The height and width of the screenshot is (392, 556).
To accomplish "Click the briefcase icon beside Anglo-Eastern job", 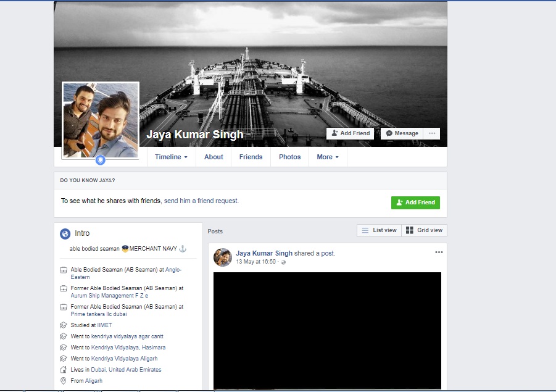I will click(x=63, y=270).
